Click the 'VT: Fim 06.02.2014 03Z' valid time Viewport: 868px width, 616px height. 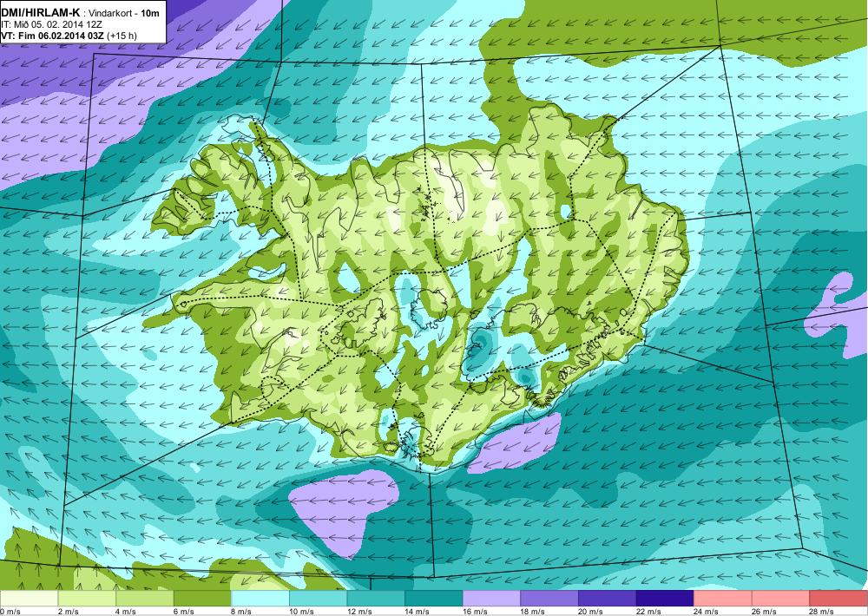point(52,36)
